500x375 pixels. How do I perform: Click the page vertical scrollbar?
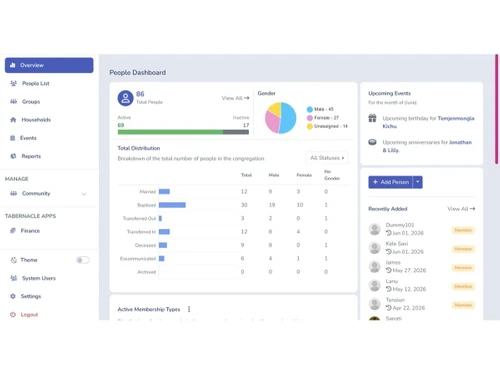point(496,109)
